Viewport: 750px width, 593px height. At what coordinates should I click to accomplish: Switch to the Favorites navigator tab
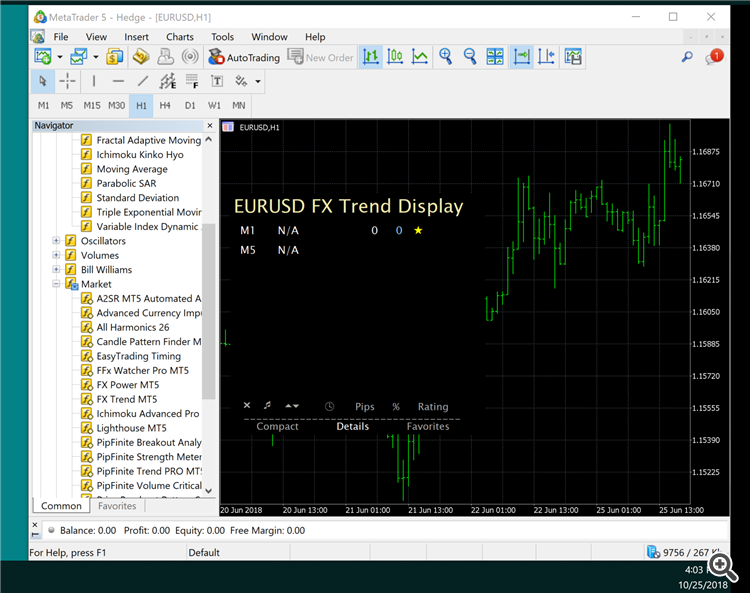117,506
